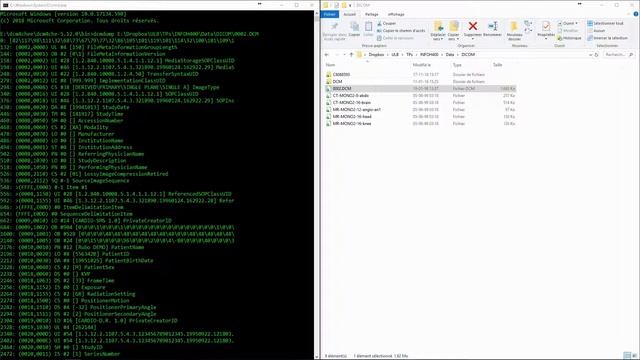Click TPs in the breadcrumb path
640x360 pixels.
[409, 55]
